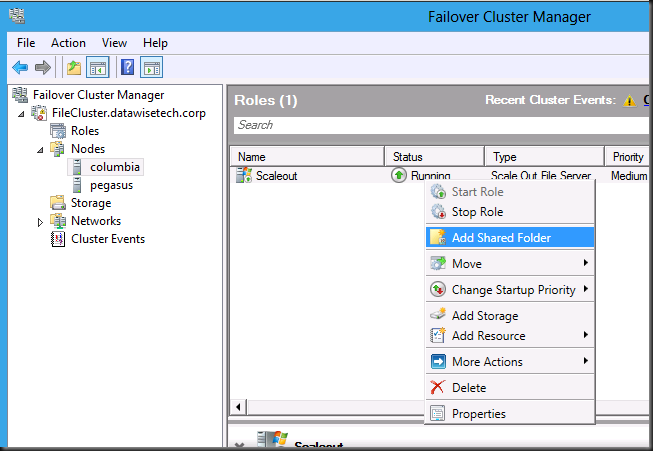Open the Move submenu arrow
Image resolution: width=653 pixels, height=451 pixels.
coord(586,263)
